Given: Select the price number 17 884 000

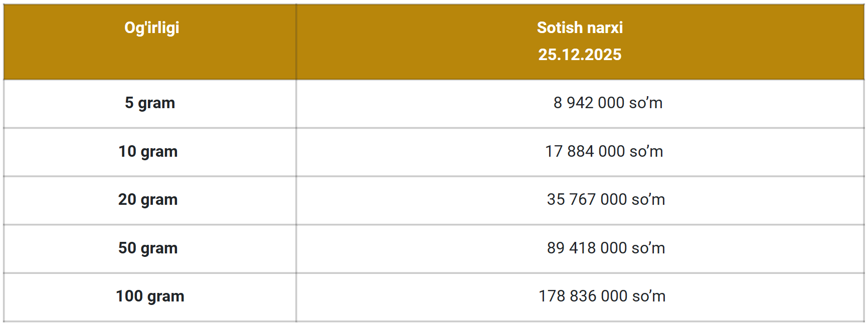Looking at the screenshot, I should pos(585,152).
